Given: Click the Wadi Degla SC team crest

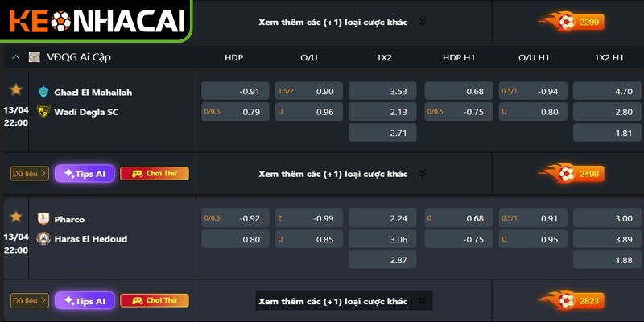Looking at the screenshot, I should [43, 112].
